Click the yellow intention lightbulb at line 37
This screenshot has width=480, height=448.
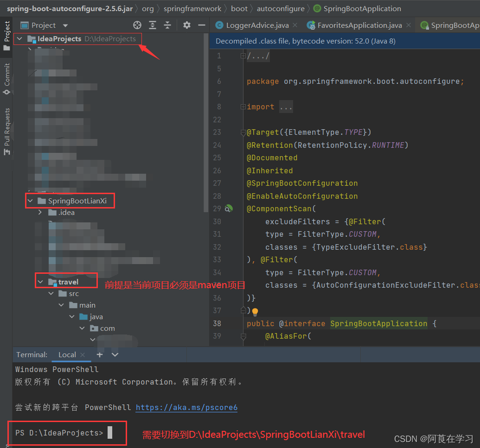tap(255, 311)
